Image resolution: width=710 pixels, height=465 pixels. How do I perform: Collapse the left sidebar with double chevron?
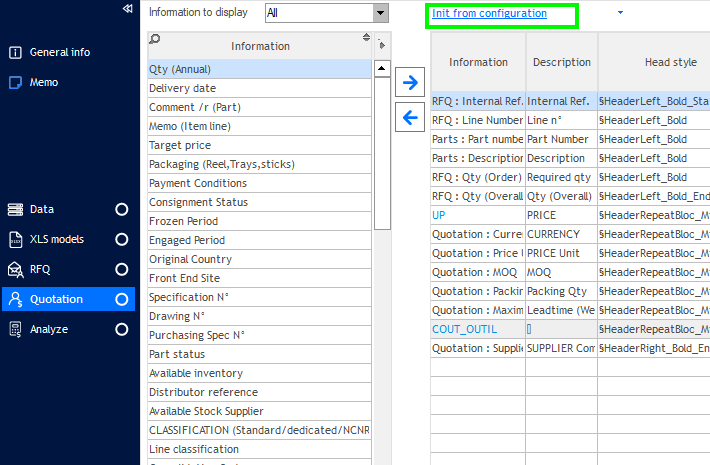(x=127, y=8)
